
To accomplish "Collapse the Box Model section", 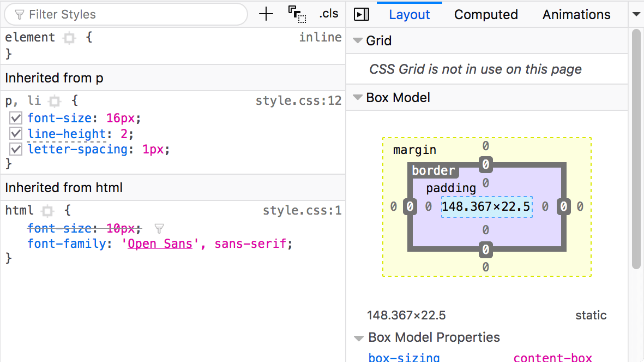I will 358,97.
